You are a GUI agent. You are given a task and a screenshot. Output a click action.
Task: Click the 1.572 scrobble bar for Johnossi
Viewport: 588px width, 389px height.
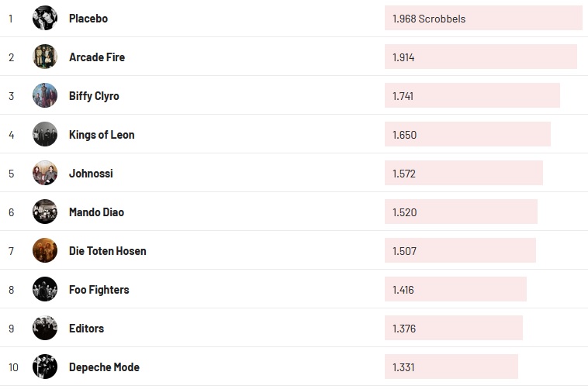pos(463,173)
